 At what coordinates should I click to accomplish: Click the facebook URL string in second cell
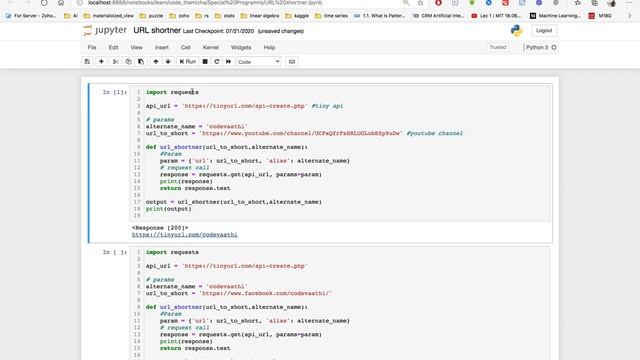(265, 293)
